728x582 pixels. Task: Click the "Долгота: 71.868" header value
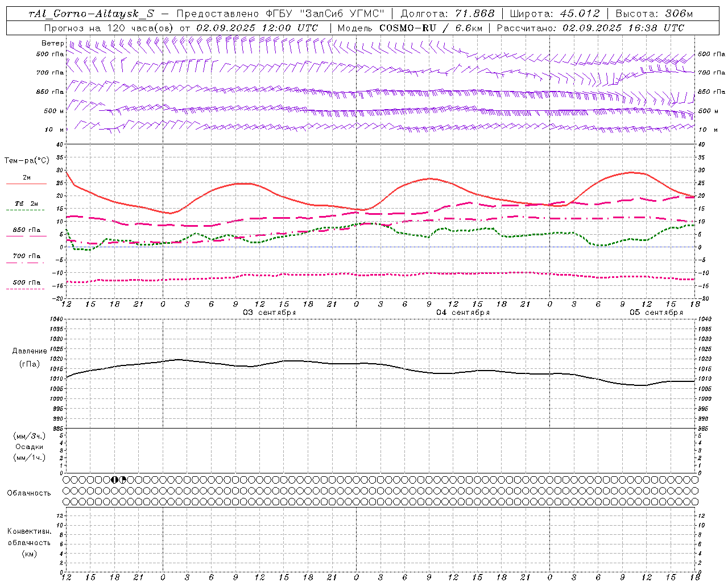pyautogui.click(x=448, y=14)
